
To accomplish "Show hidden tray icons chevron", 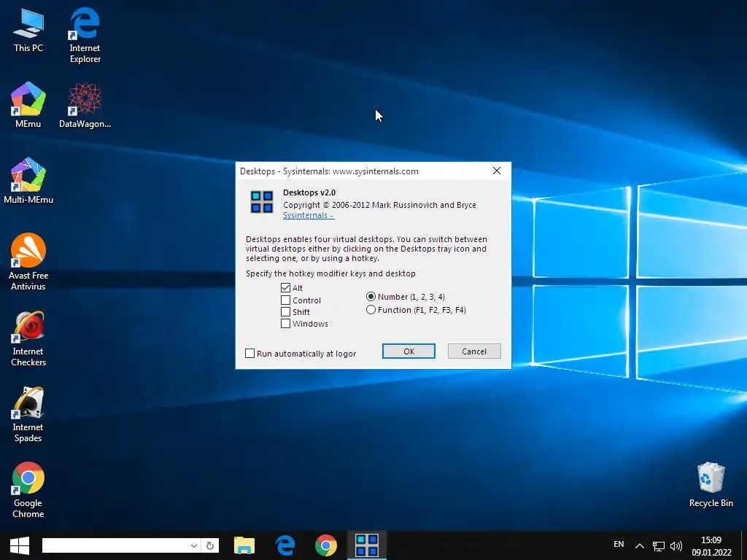I will [640, 545].
